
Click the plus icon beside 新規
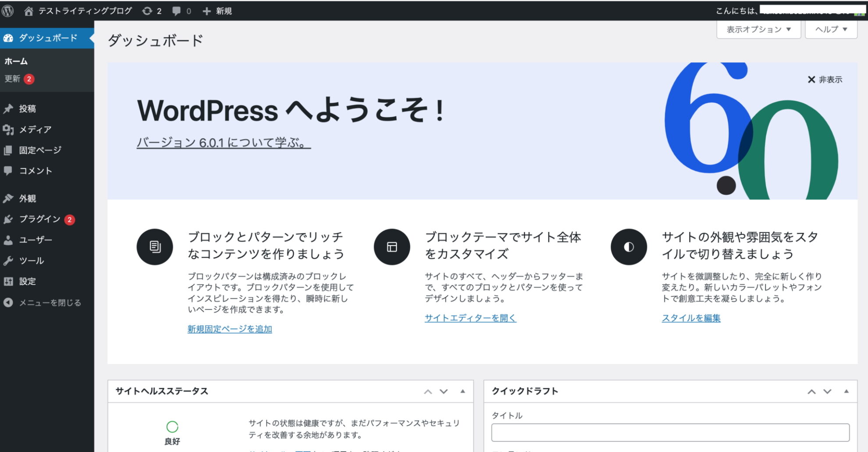pos(206,11)
